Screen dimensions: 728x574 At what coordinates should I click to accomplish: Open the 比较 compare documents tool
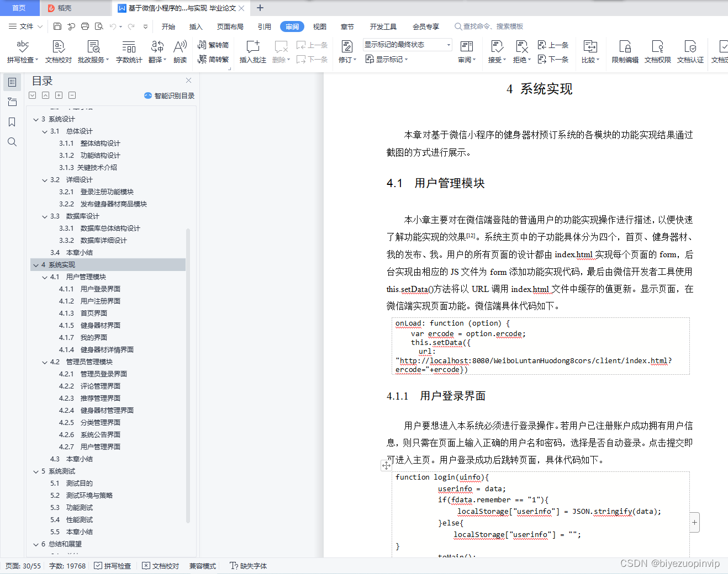(590, 51)
